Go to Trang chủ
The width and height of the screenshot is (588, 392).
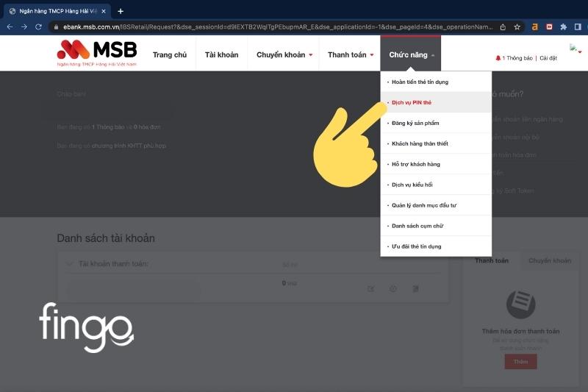(x=170, y=54)
